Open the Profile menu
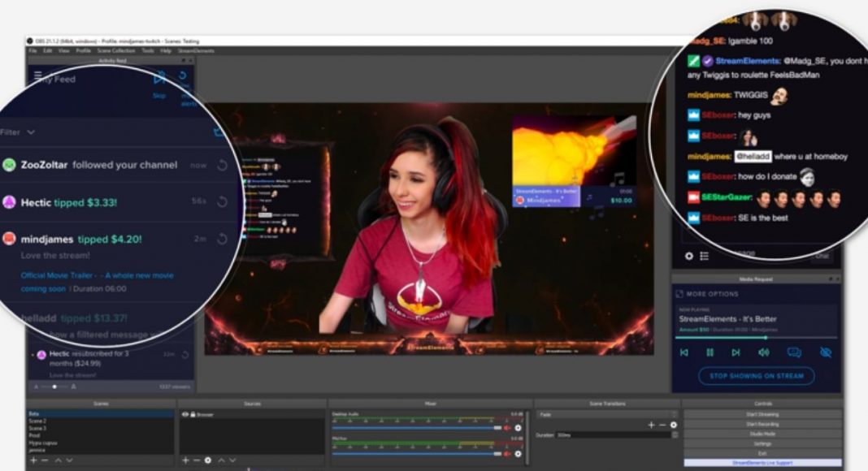868x471 pixels. (83, 50)
